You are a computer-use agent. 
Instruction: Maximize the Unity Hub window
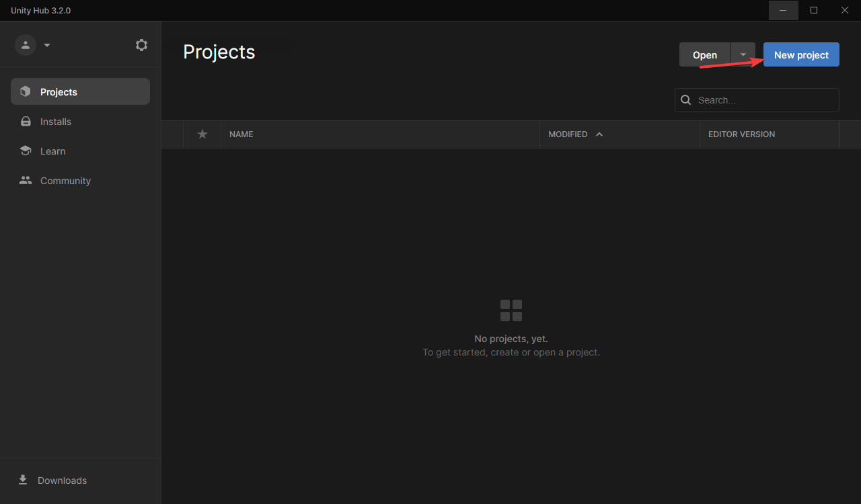(814, 10)
